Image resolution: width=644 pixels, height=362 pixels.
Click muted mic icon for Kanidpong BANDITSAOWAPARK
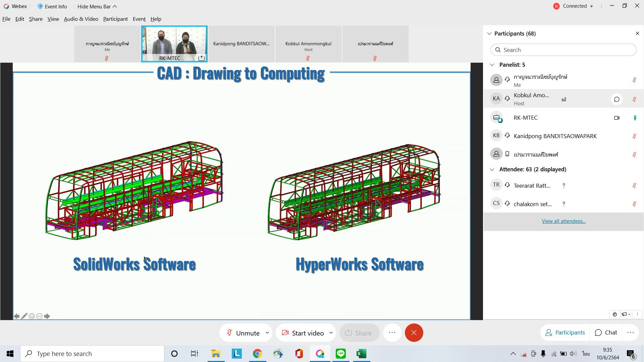(634, 136)
